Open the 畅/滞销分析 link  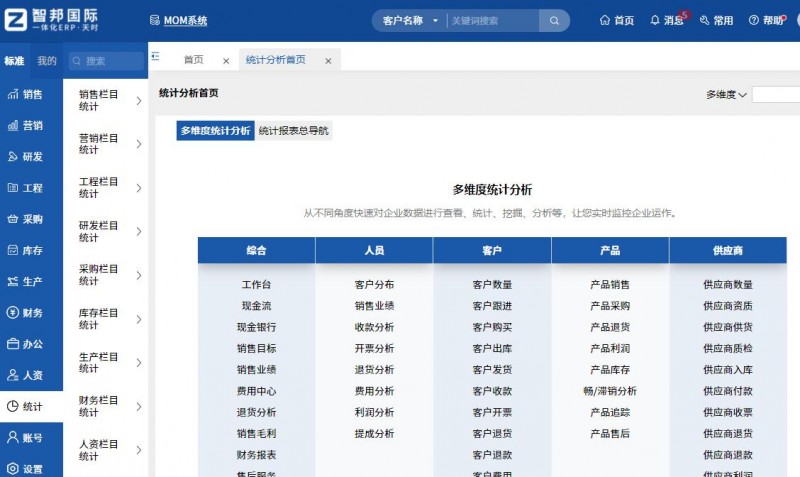pos(610,391)
